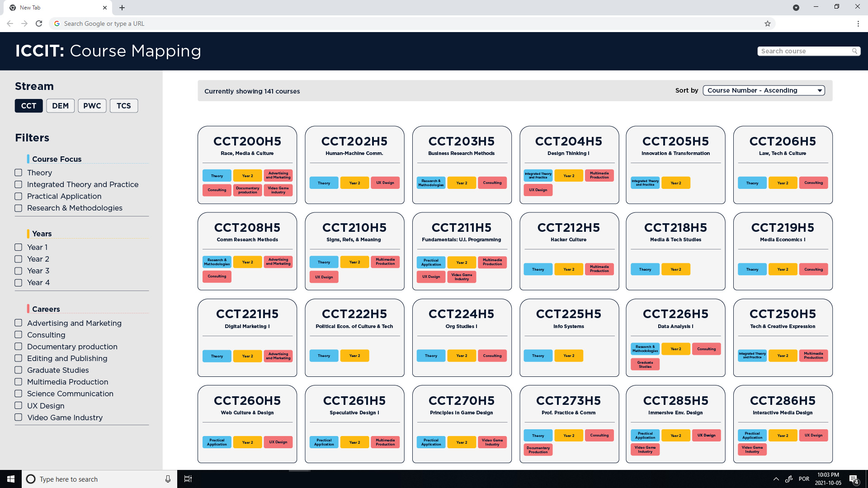
Task: Switch to the TCS stream
Action: 123,106
